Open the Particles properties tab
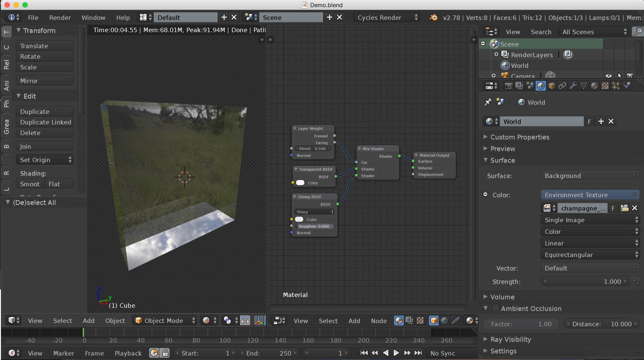Image resolution: width=644 pixels, height=360 pixels. pyautogui.click(x=616, y=86)
